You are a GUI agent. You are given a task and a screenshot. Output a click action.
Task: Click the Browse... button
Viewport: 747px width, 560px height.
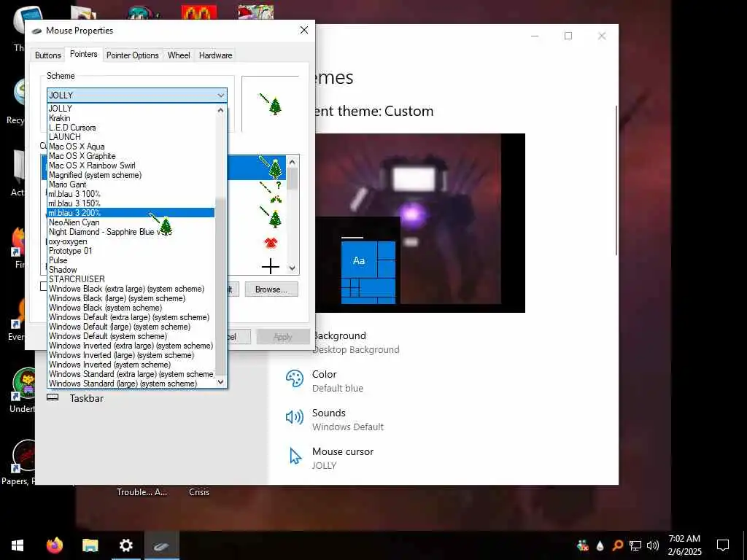(x=271, y=289)
